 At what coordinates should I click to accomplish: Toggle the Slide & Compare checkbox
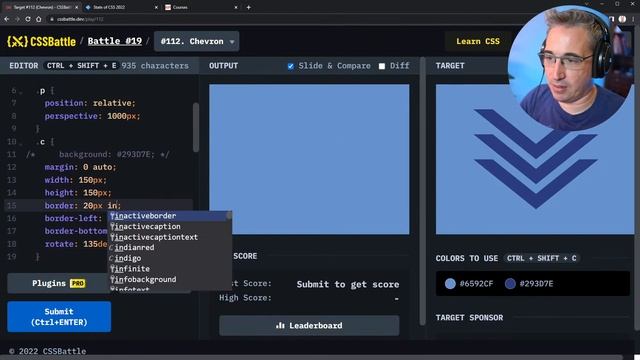(291, 66)
